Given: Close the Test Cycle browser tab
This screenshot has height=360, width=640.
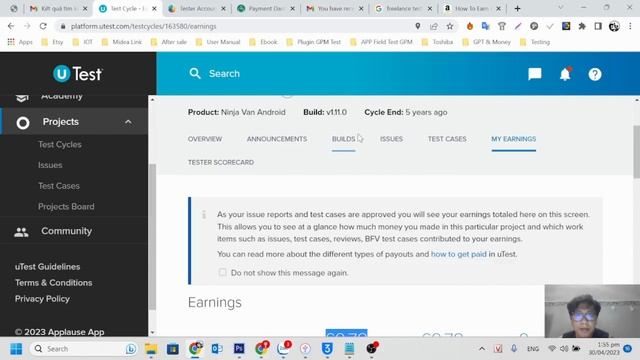Looking at the screenshot, I should (154, 9).
